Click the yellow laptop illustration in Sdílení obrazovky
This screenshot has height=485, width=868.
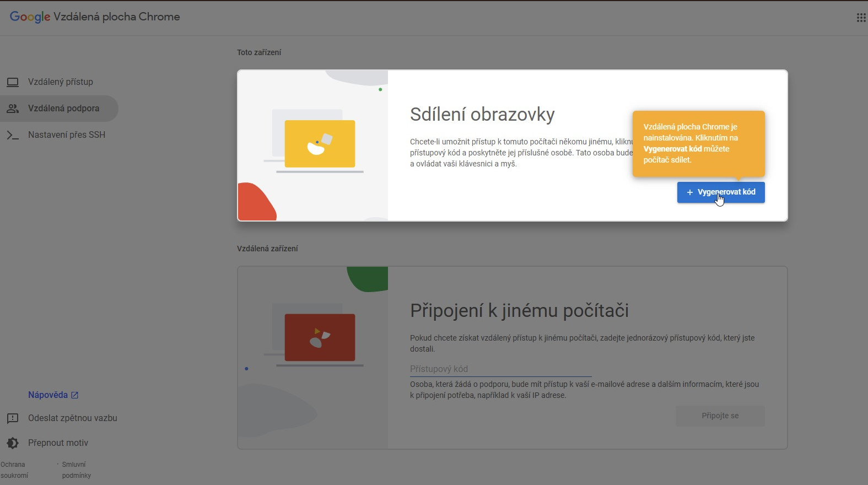tap(320, 144)
